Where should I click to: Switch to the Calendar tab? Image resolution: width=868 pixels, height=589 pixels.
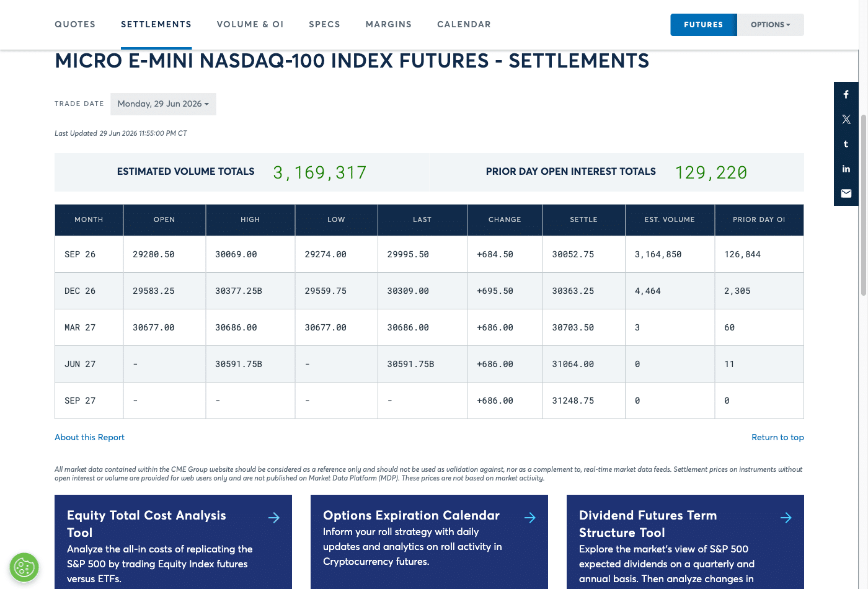pos(464,24)
